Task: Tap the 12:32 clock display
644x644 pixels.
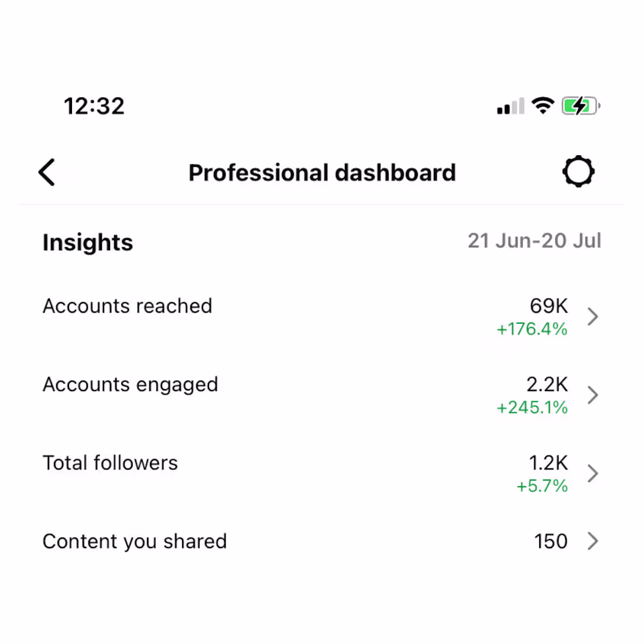Action: (94, 105)
